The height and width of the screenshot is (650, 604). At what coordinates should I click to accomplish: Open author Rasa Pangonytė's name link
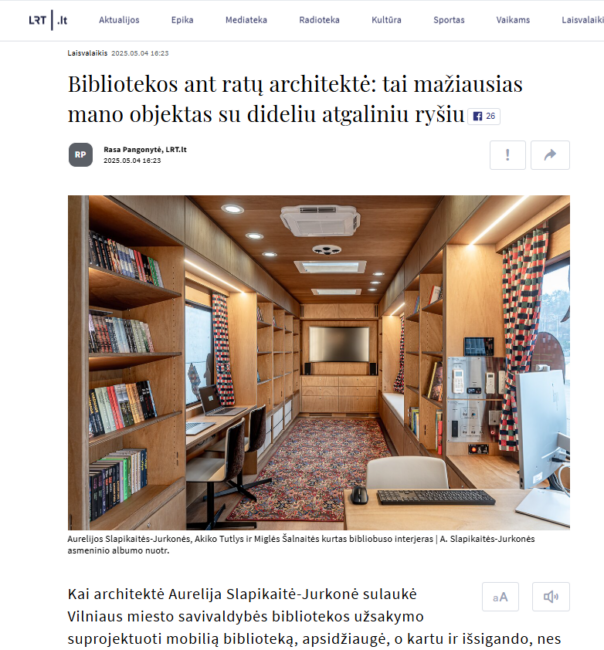(x=145, y=150)
